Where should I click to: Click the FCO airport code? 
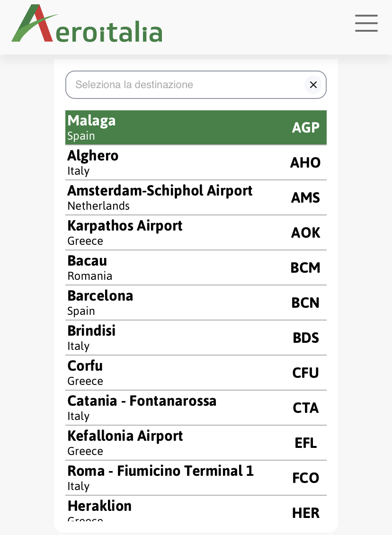point(305,478)
